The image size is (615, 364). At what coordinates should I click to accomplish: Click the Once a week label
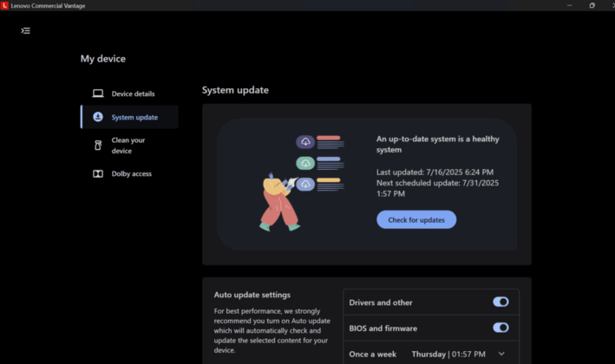[373, 354]
